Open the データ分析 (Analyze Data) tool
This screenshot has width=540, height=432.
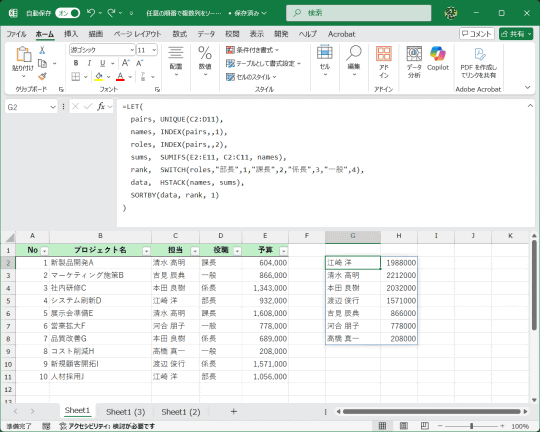coord(414,62)
